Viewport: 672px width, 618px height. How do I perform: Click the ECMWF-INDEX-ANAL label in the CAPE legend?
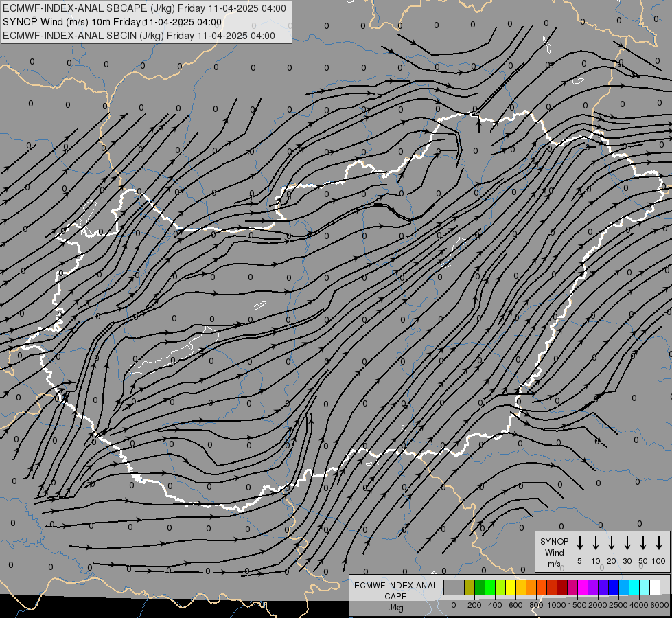click(395, 586)
